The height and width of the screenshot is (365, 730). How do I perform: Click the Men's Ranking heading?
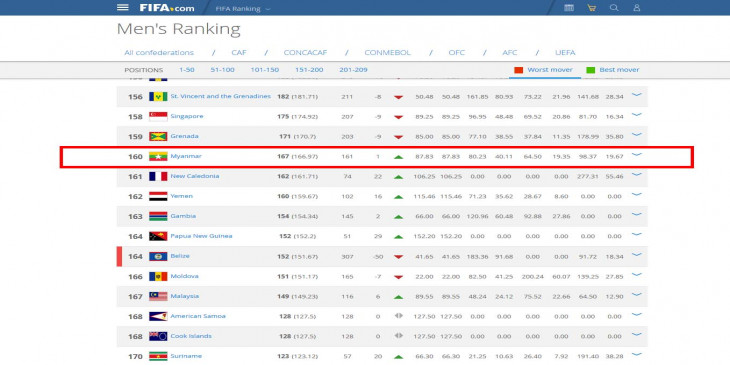point(178,29)
